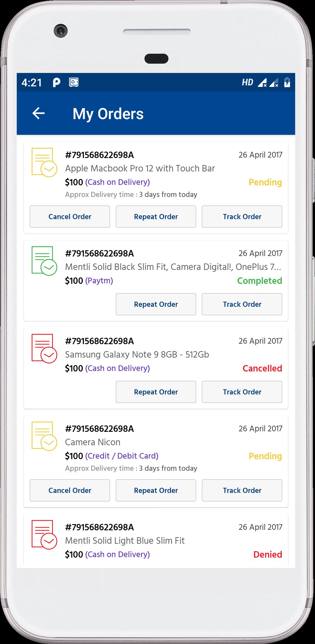This screenshot has height=644, width=315.
Task: Track the completed Mentli Solid Black order
Action: tap(242, 304)
